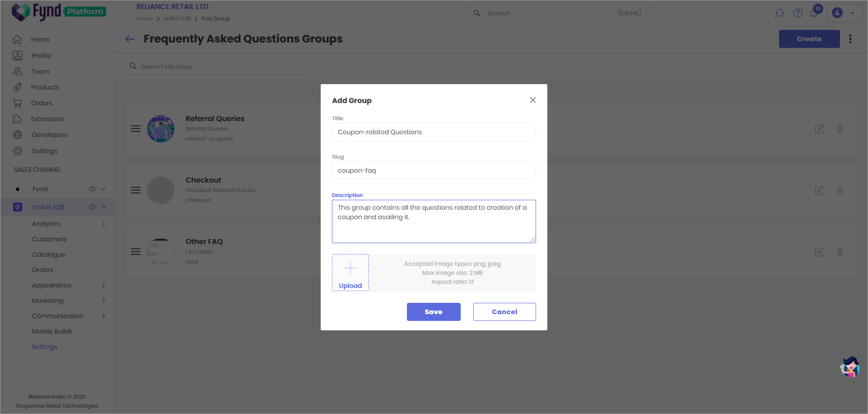Click the Create button
Image resolution: width=868 pixels, height=414 pixels.
809,39
